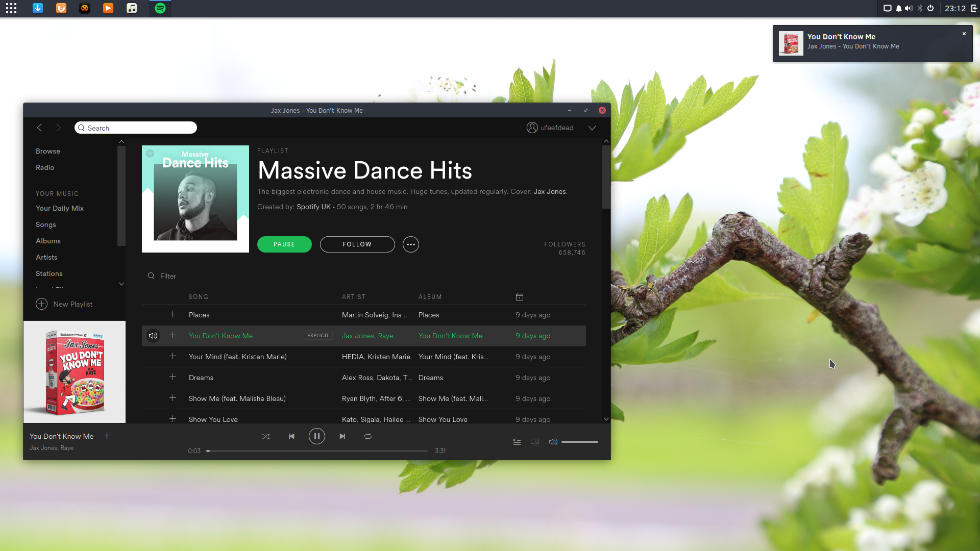Toggle shuffle playback
The image size is (980, 551).
[x=266, y=437]
